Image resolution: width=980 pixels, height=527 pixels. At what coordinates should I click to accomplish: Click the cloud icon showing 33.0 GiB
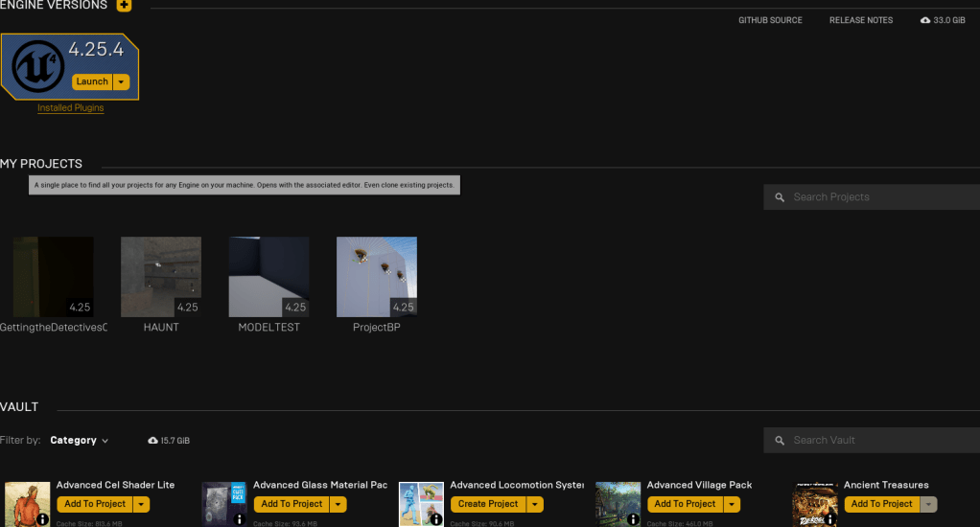pyautogui.click(x=924, y=20)
